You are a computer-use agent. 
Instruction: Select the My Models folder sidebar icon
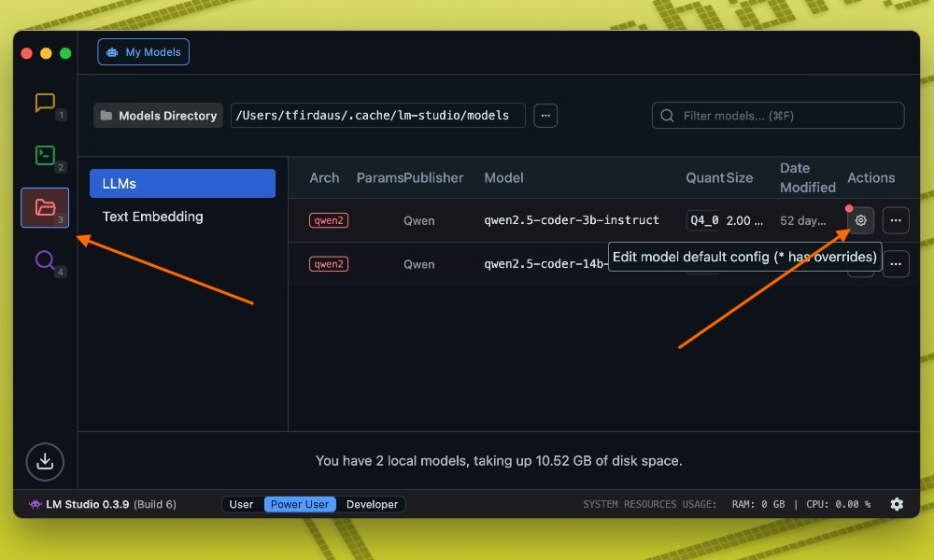pos(45,208)
